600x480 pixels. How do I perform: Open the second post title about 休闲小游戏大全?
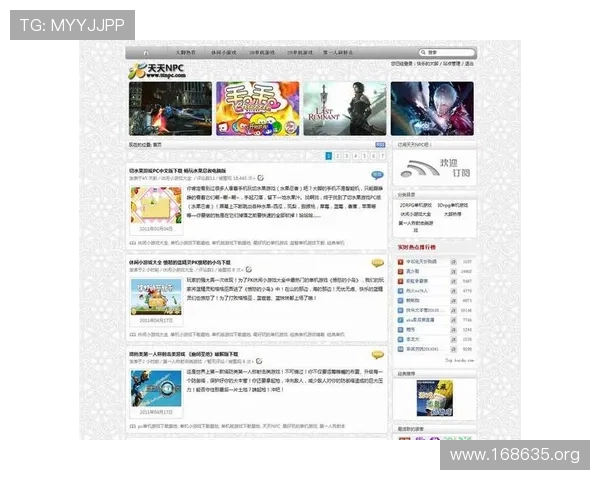point(180,263)
